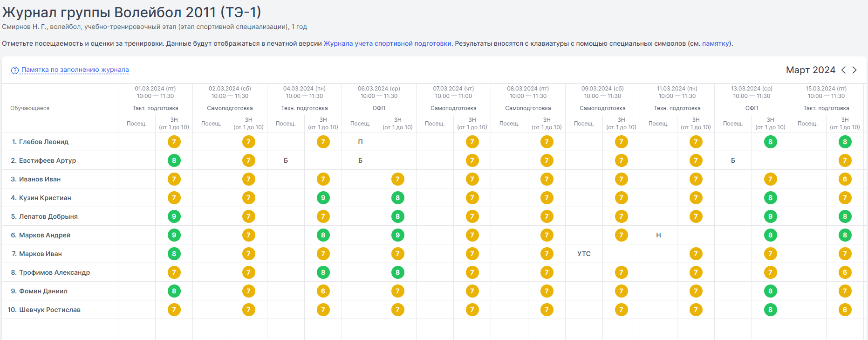
Task: Open the памятку link in description
Action: pyautogui.click(x=716, y=43)
